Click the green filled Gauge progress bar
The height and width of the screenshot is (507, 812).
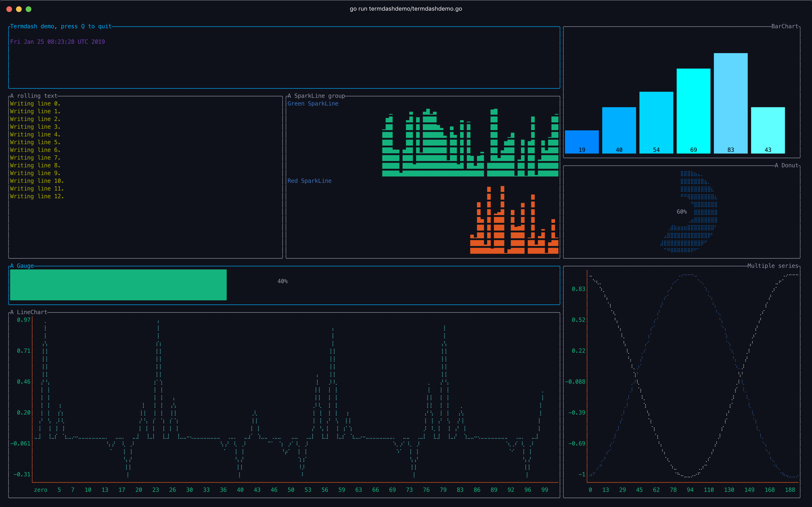[x=118, y=285]
